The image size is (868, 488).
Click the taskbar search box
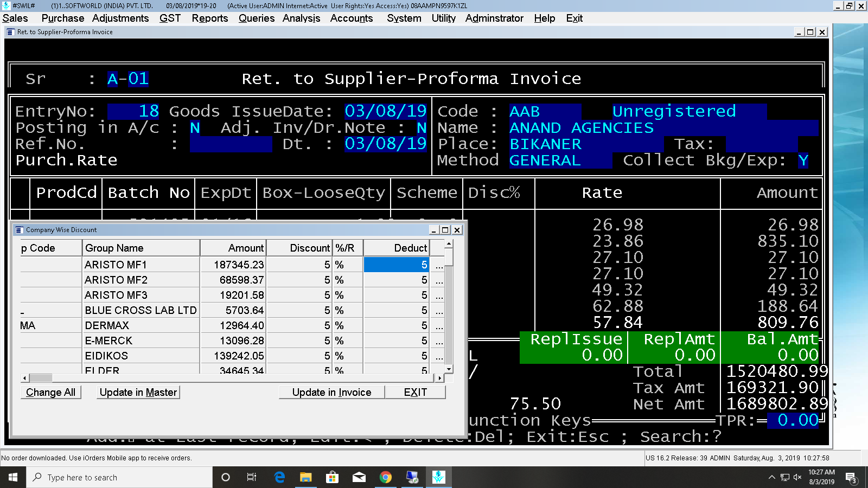(119, 477)
